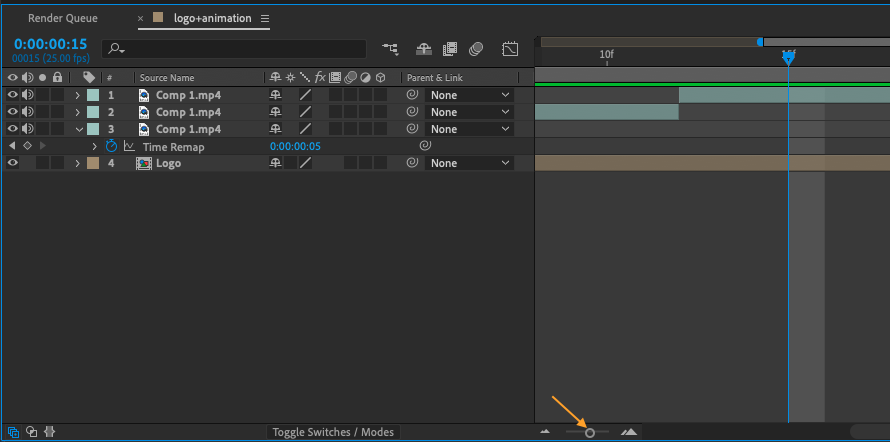Click the current timecode 0:00:00:15
Image resolution: width=890 pixels, height=442 pixels.
50,44
